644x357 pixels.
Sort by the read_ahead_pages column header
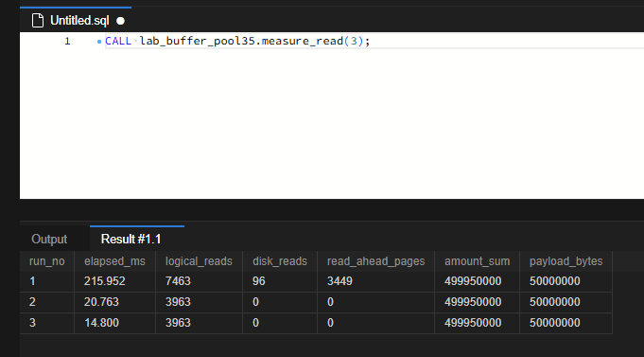click(x=375, y=261)
